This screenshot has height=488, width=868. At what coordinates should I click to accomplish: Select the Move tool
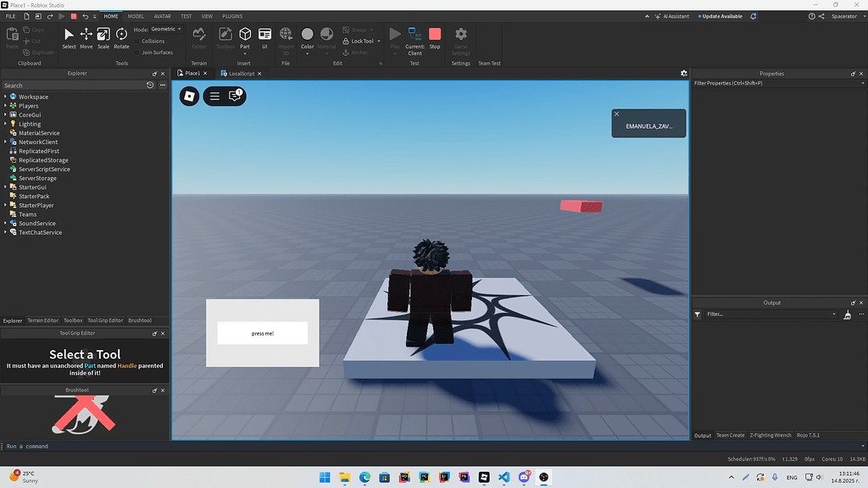click(86, 36)
